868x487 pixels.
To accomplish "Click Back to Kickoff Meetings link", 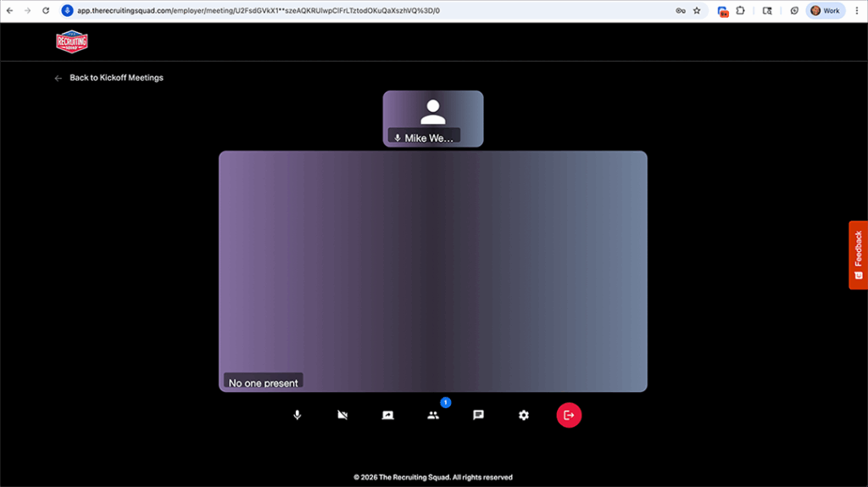I will (116, 77).
